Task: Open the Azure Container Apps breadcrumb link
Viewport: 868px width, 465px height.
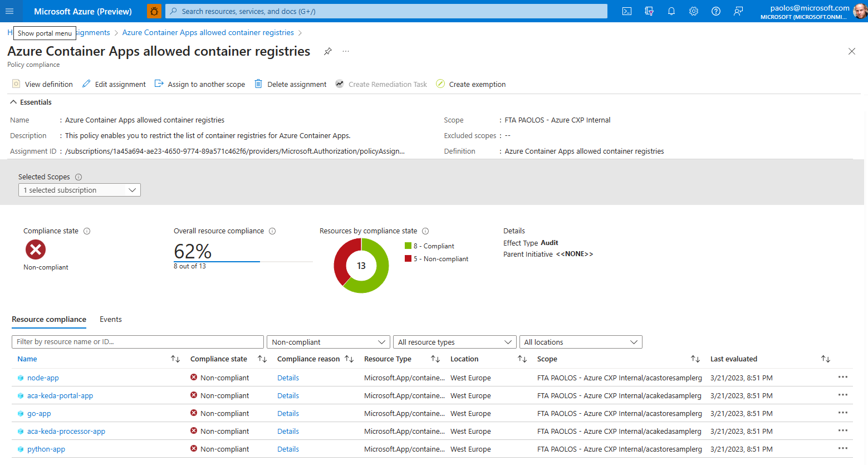Action: coord(208,33)
